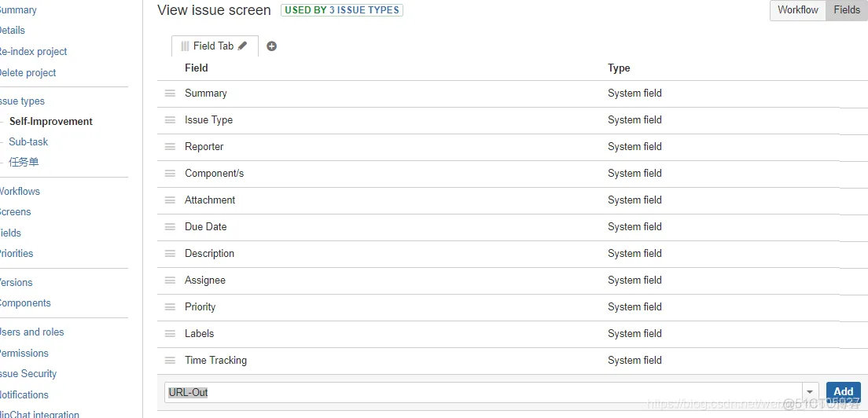Open Summary in the sidebar
The image size is (868, 418).
tap(17, 10)
